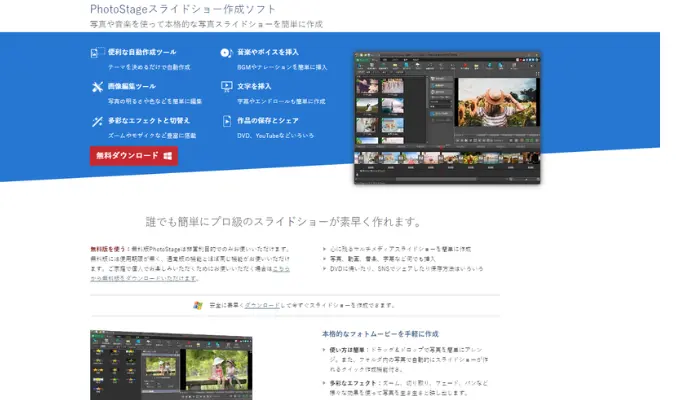Viewport: 700px width, 400px height.
Task: Click the music disc icon for 音楽やボイスを挿入
Action: [x=226, y=52]
